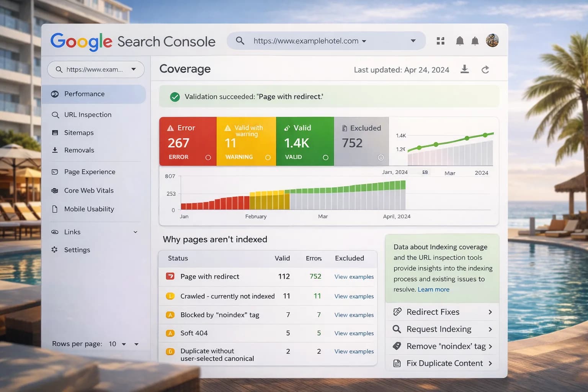Click the Sitemaps sidebar icon

55,133
